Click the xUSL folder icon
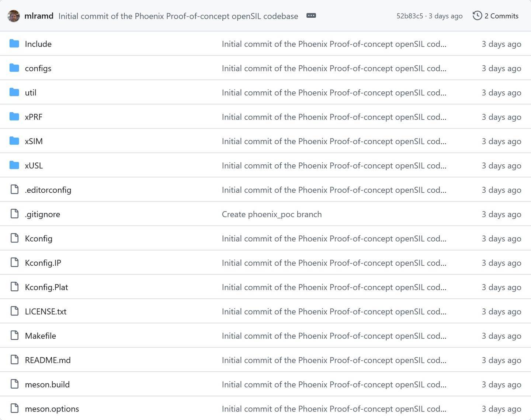 tap(14, 165)
